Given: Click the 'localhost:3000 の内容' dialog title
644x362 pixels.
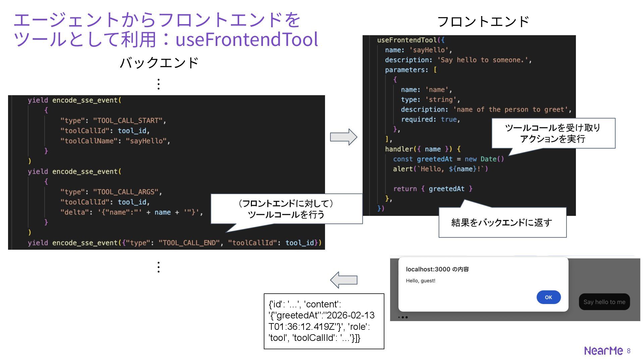Looking at the screenshot, I should coord(437,269).
